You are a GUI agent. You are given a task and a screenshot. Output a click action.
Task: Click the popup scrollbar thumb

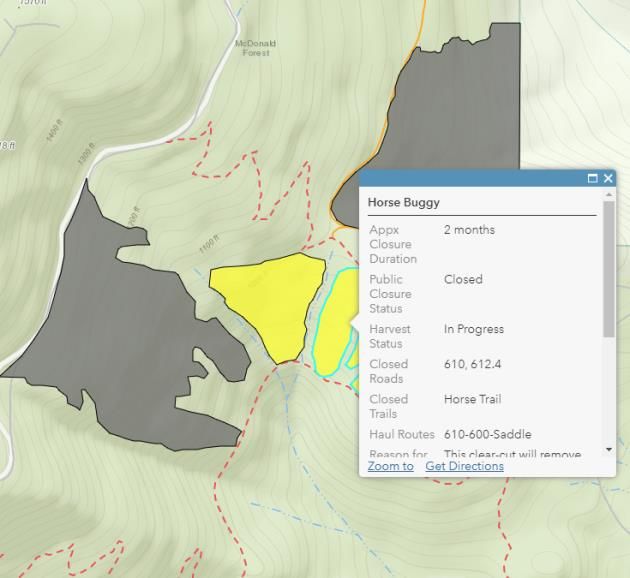point(609,269)
